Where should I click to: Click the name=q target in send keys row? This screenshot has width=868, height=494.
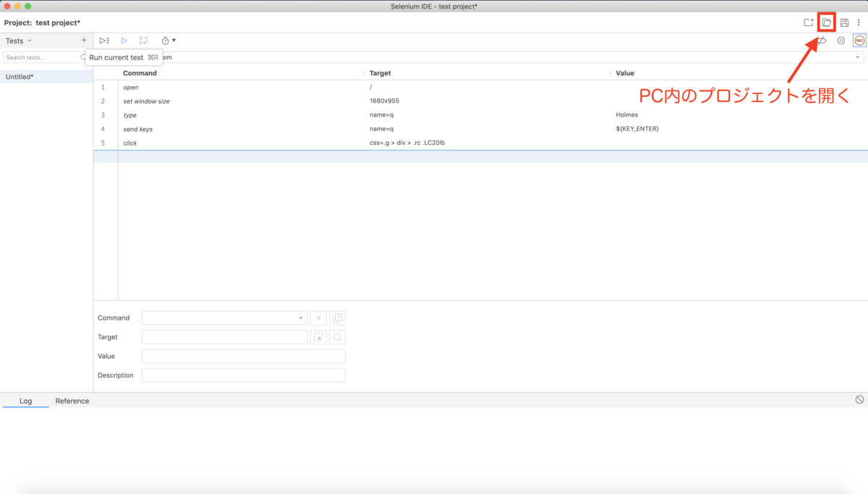381,129
